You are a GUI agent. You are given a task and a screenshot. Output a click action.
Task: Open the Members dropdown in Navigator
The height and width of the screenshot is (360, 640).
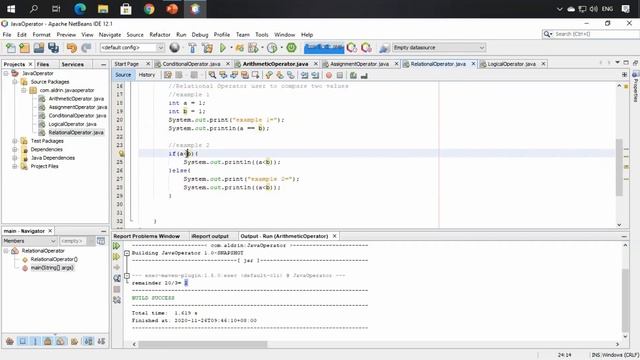coord(29,241)
